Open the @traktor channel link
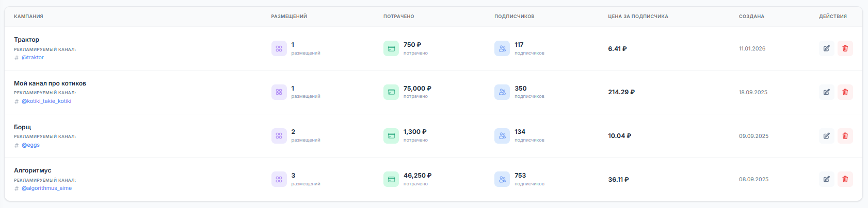Image resolution: width=868 pixels, height=208 pixels. pos(33,58)
